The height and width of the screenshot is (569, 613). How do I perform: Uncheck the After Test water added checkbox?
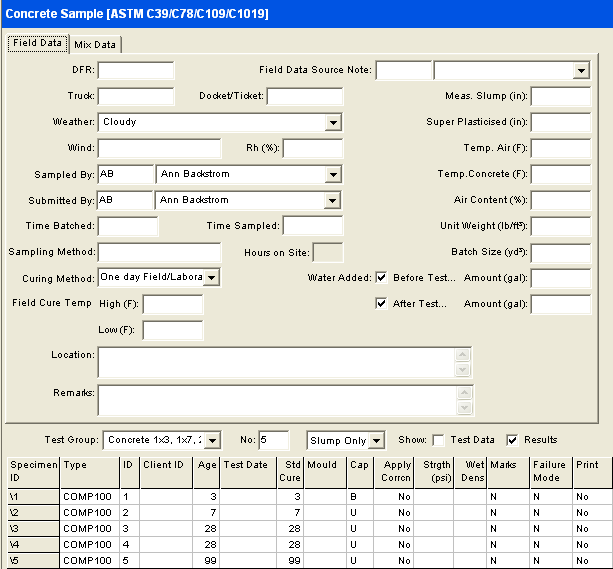[381, 303]
